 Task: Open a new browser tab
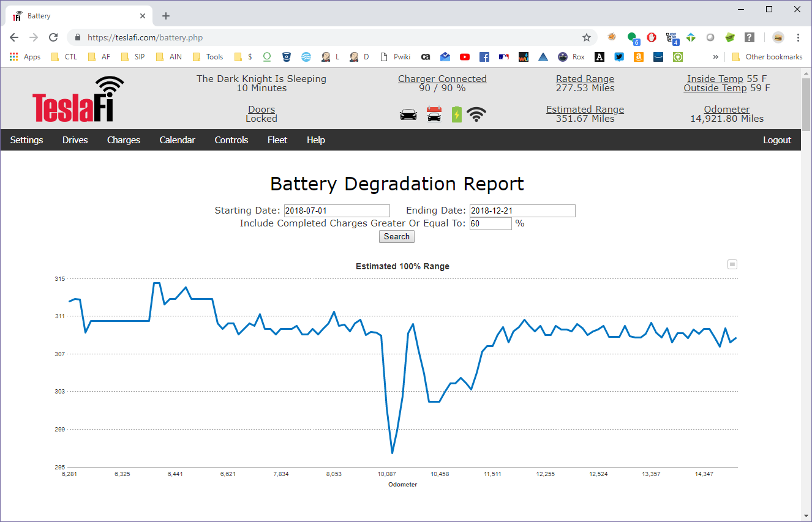tap(166, 16)
